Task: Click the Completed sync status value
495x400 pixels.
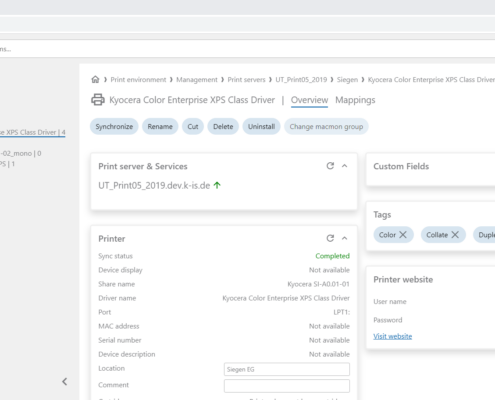Action: (332, 256)
